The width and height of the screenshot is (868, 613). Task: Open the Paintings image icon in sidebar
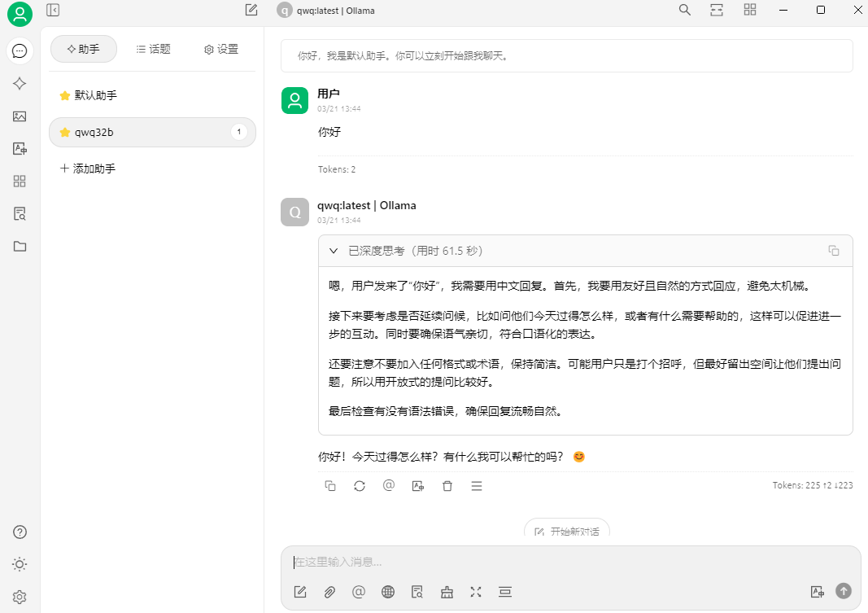(x=20, y=116)
